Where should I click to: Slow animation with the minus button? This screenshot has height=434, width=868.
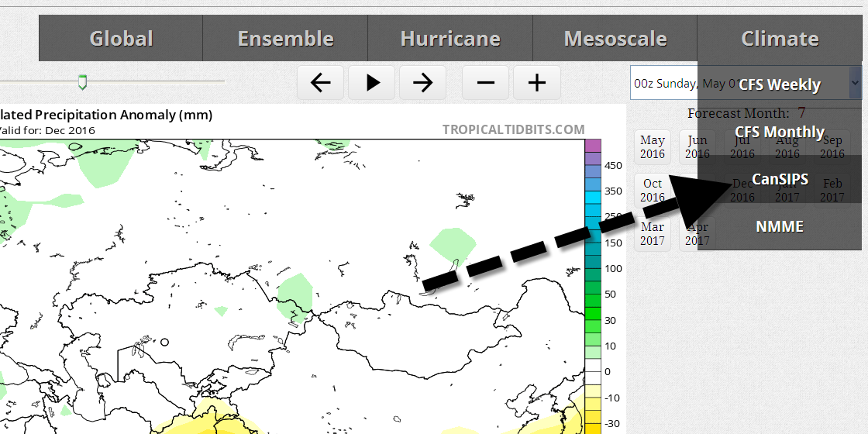tap(485, 83)
